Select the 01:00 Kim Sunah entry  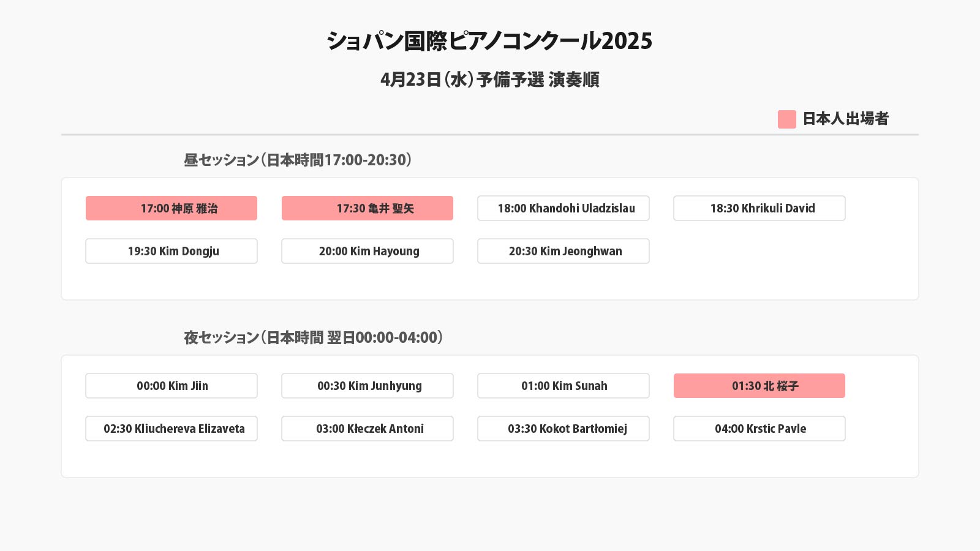(x=563, y=386)
